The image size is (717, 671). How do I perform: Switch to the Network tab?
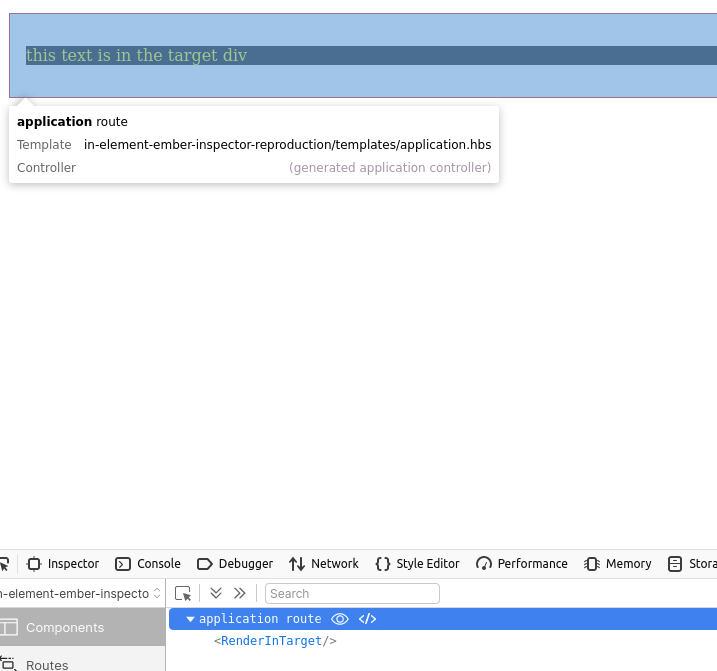[324, 564]
